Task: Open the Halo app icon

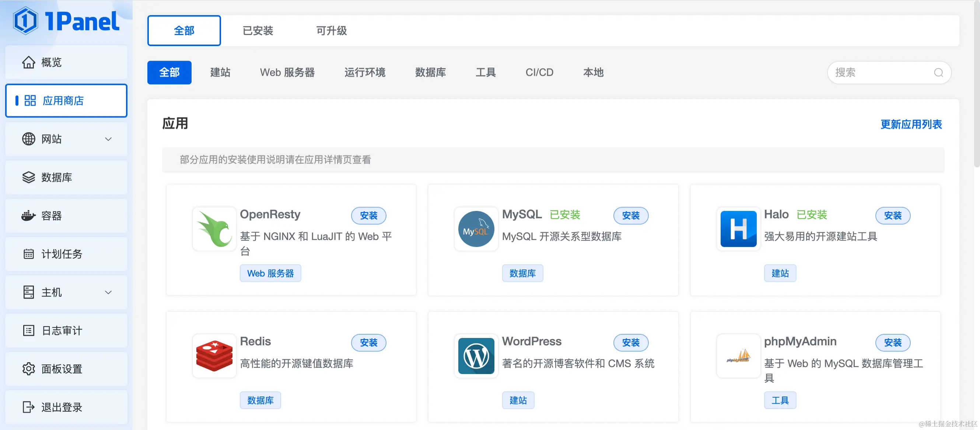Action: 738,229
